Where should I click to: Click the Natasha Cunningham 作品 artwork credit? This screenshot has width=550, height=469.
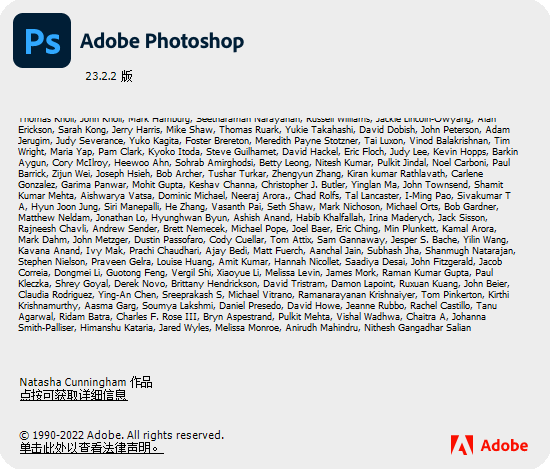click(86, 382)
